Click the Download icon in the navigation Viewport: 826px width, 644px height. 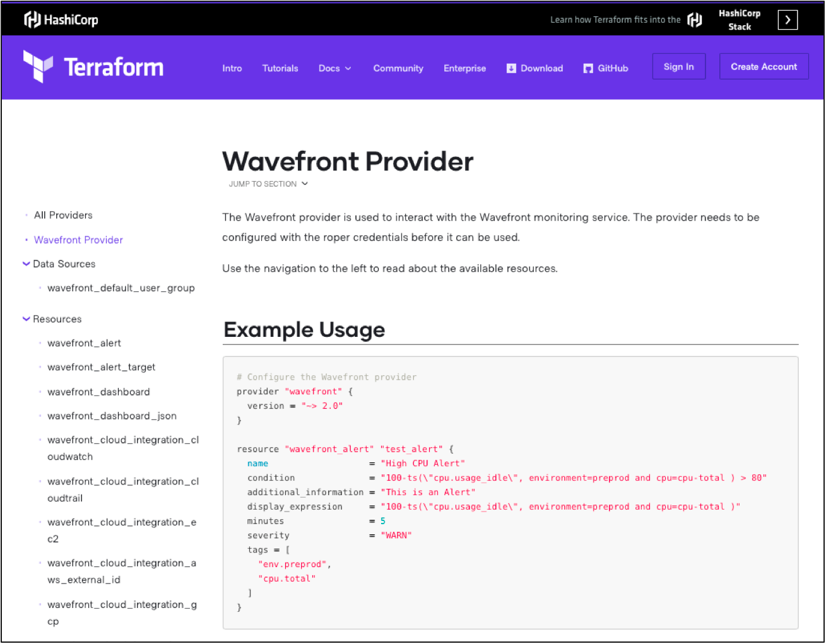click(x=511, y=68)
